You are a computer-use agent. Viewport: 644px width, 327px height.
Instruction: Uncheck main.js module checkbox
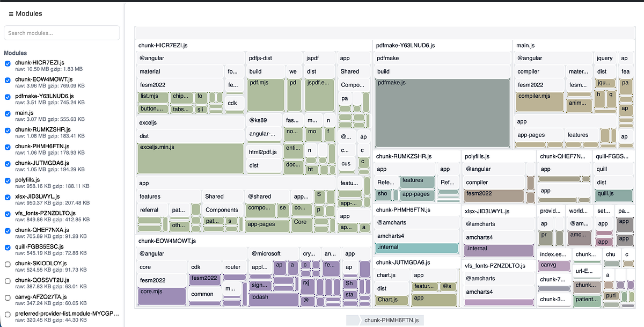[x=8, y=113]
